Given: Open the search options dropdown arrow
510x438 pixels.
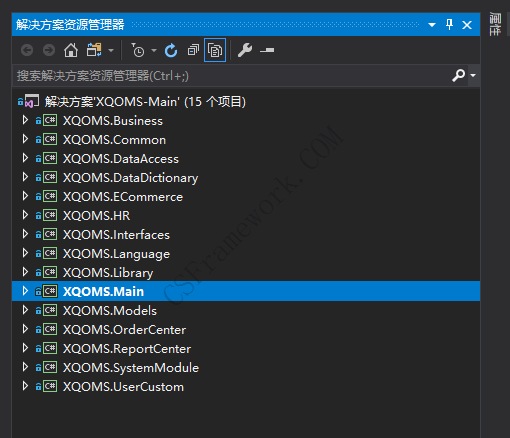Looking at the screenshot, I should tap(473, 76).
